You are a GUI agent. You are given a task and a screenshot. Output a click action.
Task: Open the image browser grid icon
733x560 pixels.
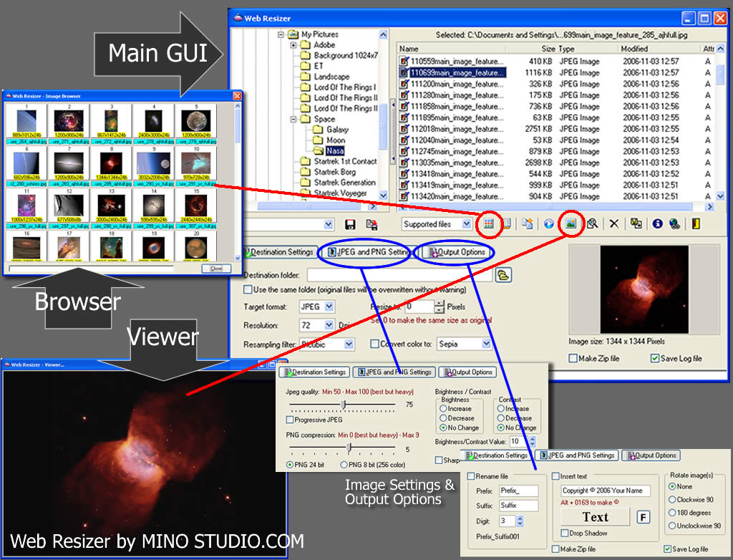488,223
